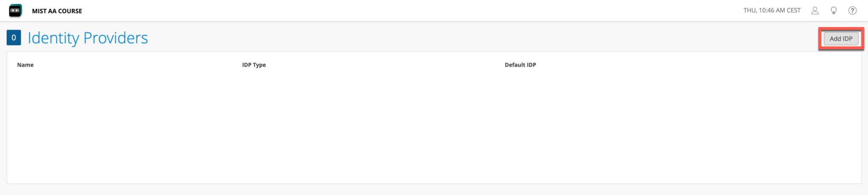The height and width of the screenshot is (195, 868).
Task: Sort the table by IDP Type column
Action: 254,65
